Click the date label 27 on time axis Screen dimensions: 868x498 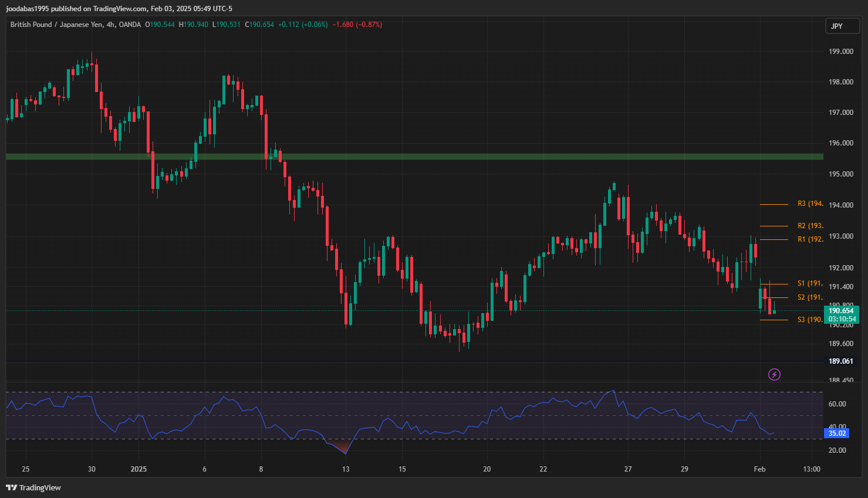pos(628,469)
